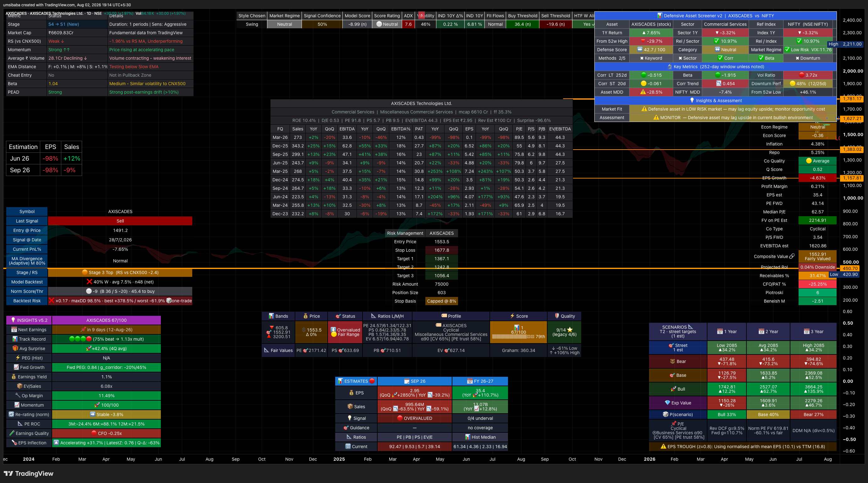
Task: Click the bulb icon beside Insights & Assessment
Action: tap(692, 101)
